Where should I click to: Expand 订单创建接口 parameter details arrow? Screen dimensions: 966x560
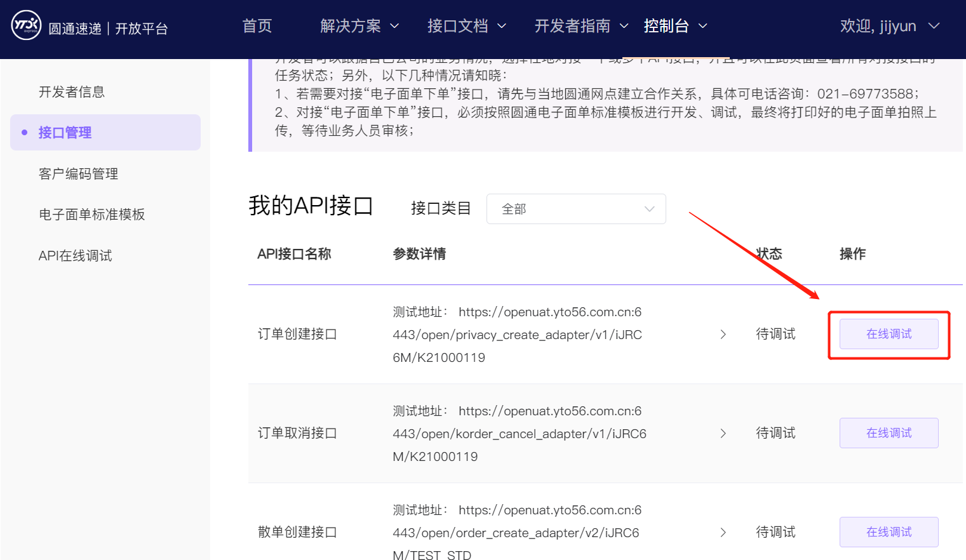tap(723, 335)
